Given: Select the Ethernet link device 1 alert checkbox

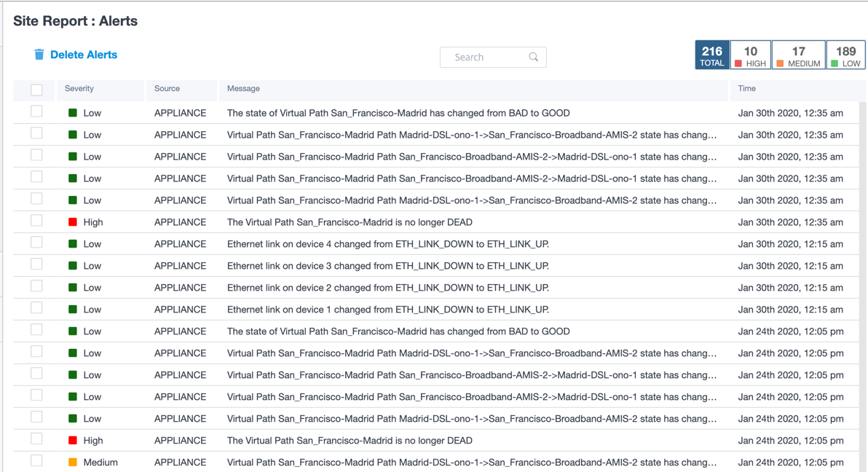Looking at the screenshot, I should click(36, 308).
